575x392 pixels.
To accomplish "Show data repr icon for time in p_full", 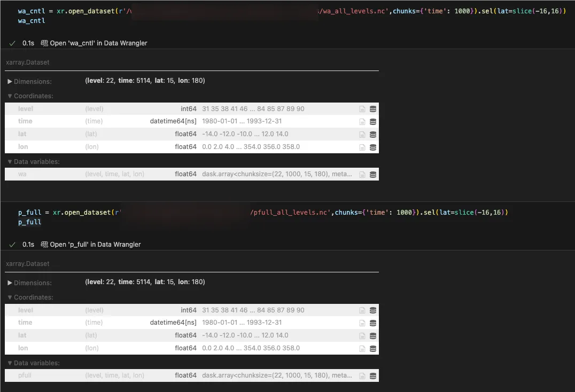I will click(373, 323).
